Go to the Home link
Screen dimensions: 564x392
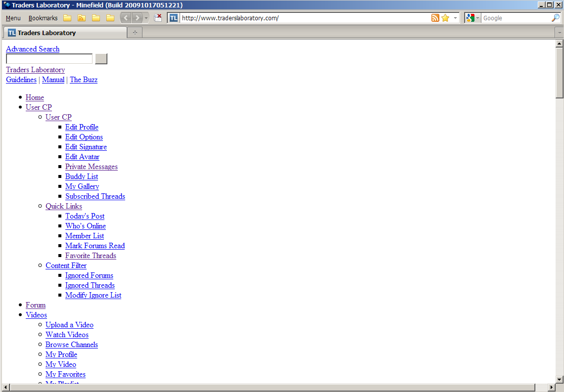35,97
